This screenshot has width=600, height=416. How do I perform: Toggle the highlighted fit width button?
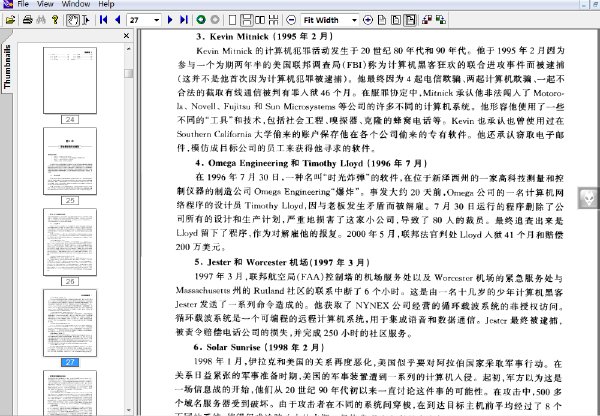pyautogui.click(x=410, y=20)
